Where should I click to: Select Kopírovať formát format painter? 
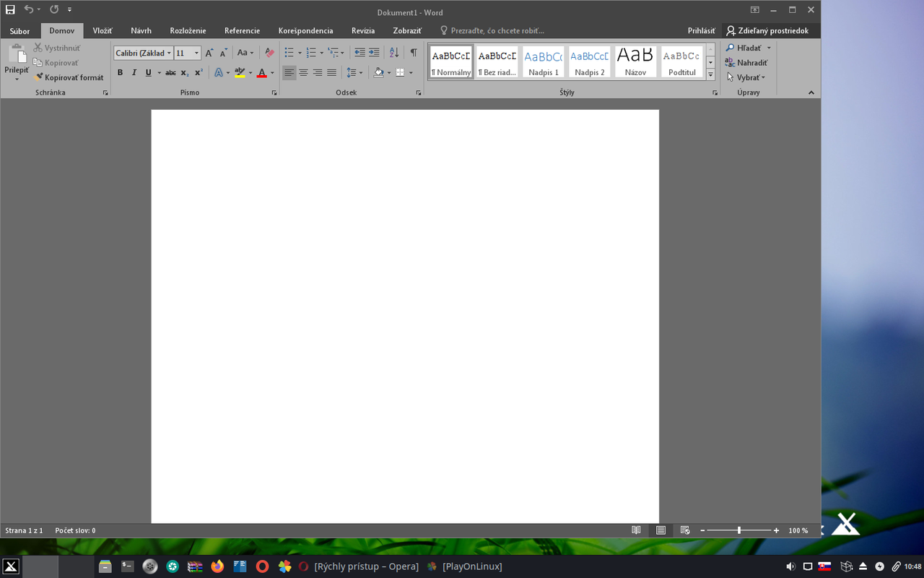(69, 77)
